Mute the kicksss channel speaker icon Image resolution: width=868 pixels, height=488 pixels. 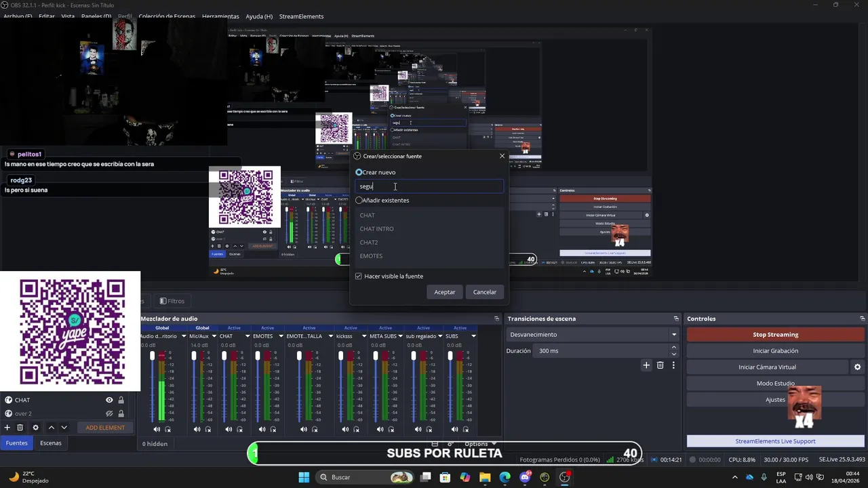344,429
